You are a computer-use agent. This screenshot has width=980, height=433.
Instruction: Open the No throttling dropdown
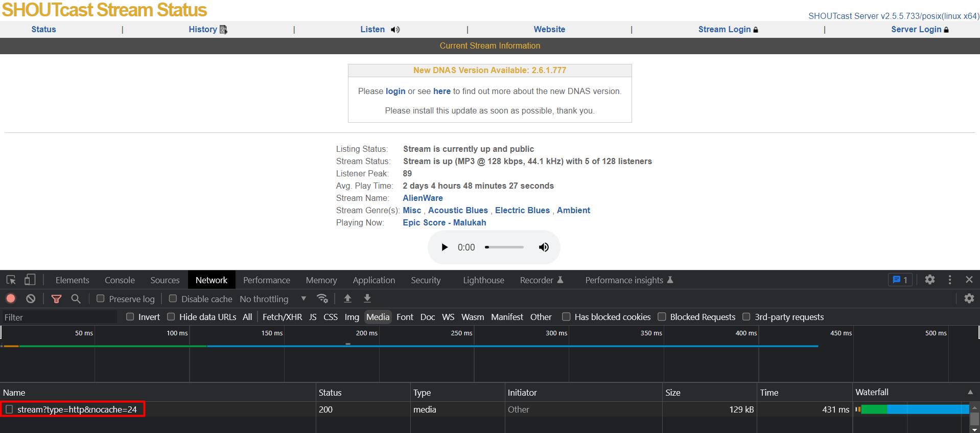(273, 299)
